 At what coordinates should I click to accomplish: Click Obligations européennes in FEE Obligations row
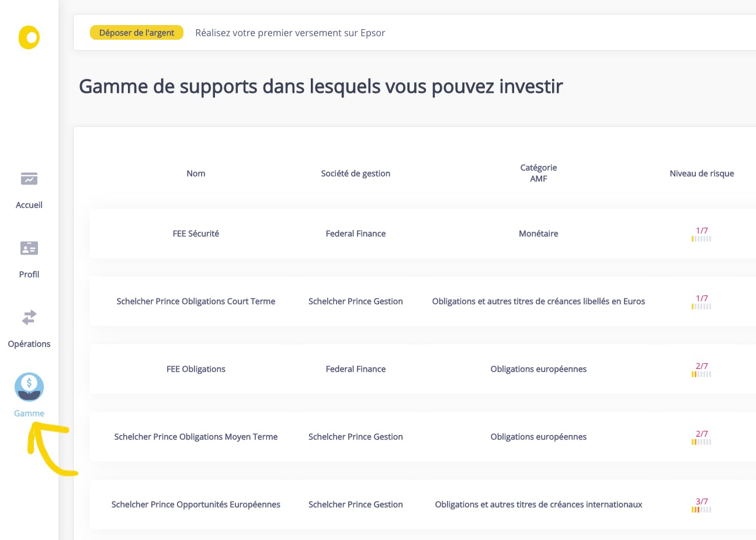click(x=539, y=369)
